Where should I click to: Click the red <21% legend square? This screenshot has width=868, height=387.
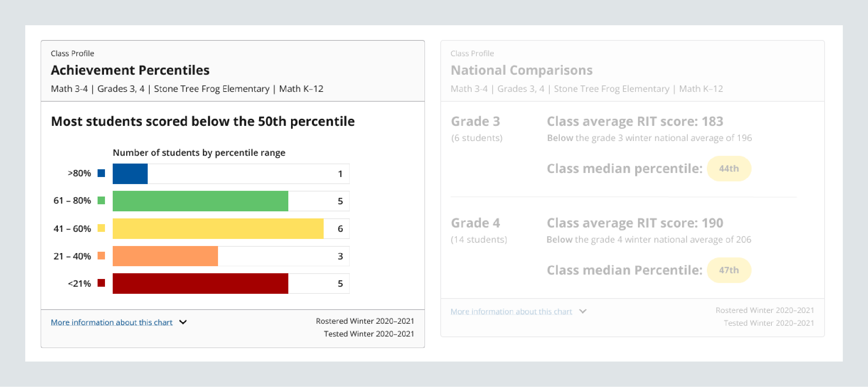click(x=101, y=283)
